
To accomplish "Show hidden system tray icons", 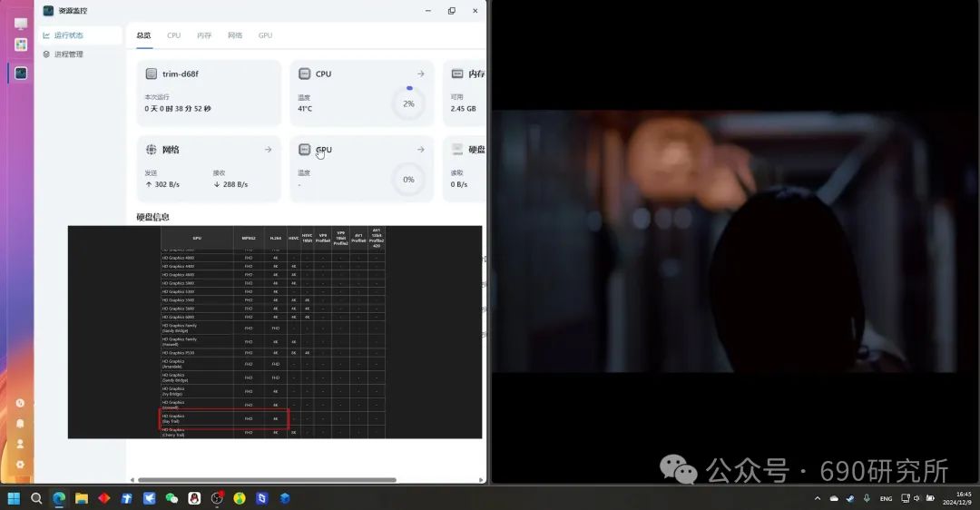I will coord(818,498).
